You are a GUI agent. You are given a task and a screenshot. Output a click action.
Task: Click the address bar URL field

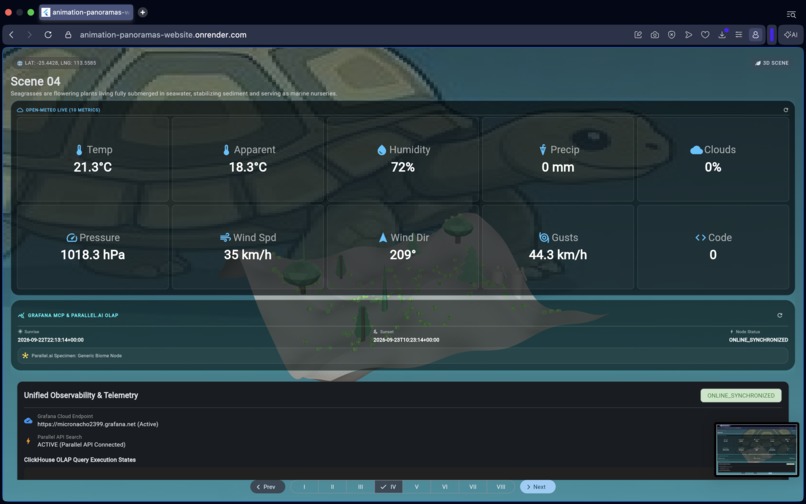163,34
